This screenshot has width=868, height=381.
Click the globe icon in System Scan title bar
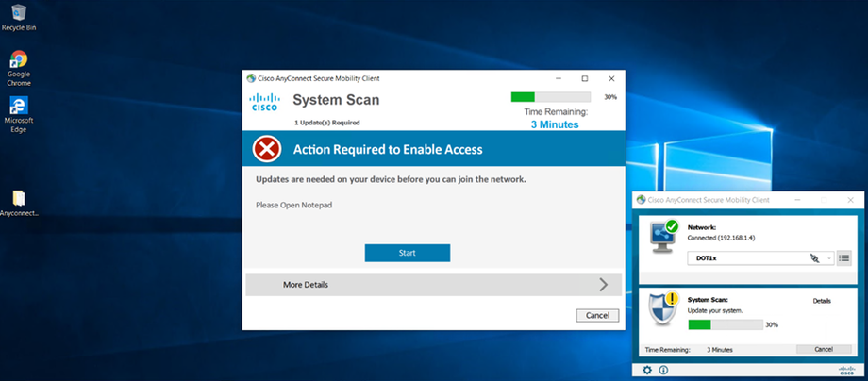251,78
